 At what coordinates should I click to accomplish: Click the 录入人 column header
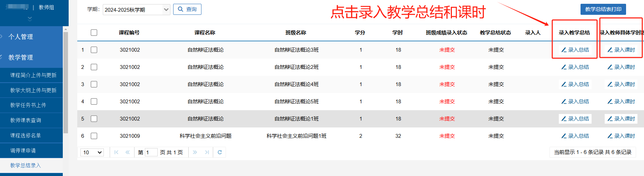click(x=533, y=33)
